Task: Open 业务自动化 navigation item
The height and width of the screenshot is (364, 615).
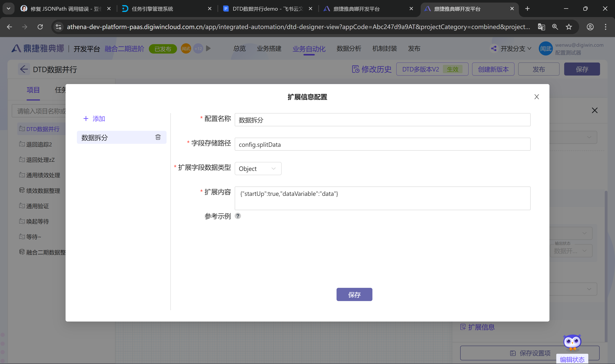Action: (309, 49)
